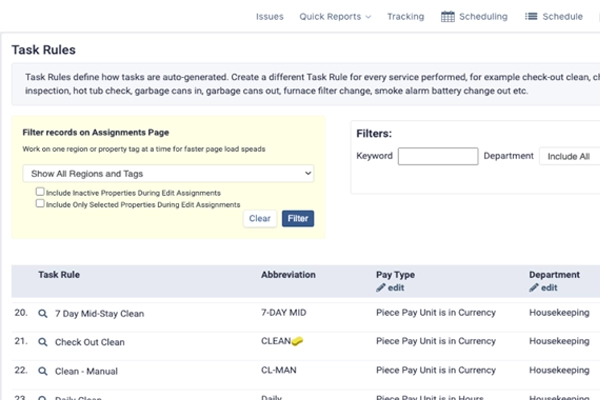Click the magnifier icon beside Check Out Clean
Image resolution: width=600 pixels, height=400 pixels.
(43, 342)
